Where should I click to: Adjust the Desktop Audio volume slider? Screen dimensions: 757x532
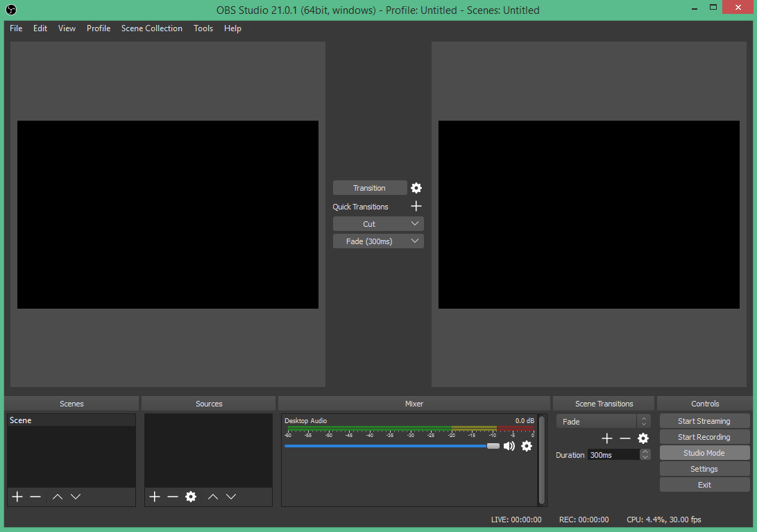pos(493,446)
